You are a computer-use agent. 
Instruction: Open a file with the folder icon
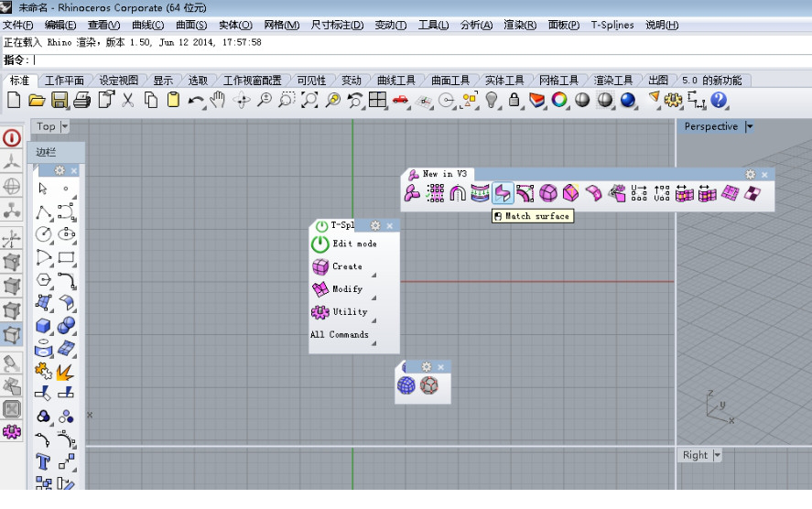37,100
